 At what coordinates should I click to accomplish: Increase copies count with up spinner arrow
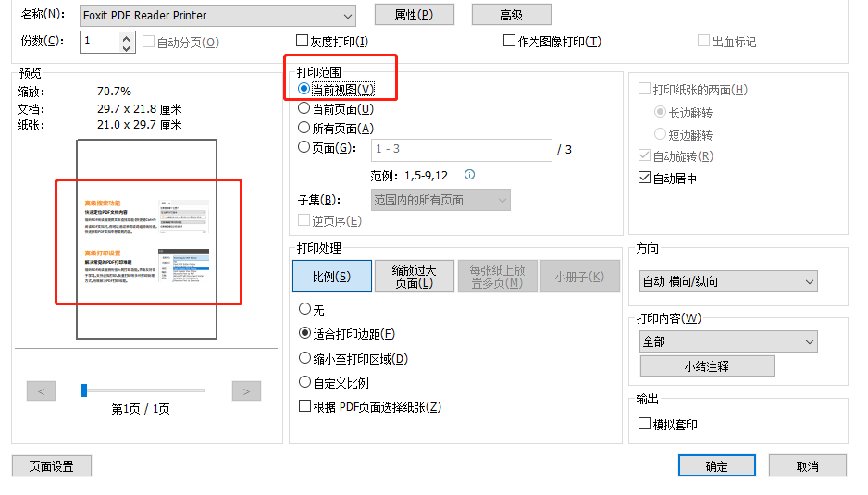pyautogui.click(x=128, y=36)
